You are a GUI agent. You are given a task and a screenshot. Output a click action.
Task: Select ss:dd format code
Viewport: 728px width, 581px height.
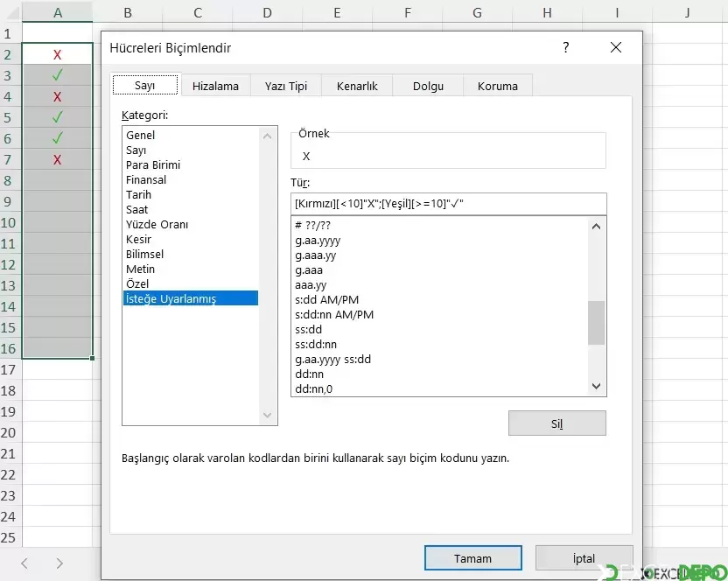tap(439, 329)
